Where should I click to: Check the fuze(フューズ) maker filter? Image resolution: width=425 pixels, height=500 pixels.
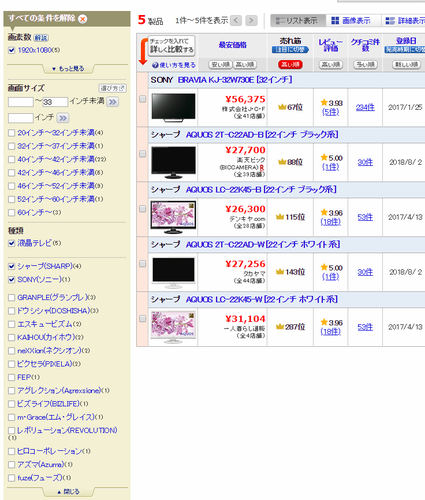coord(12,478)
